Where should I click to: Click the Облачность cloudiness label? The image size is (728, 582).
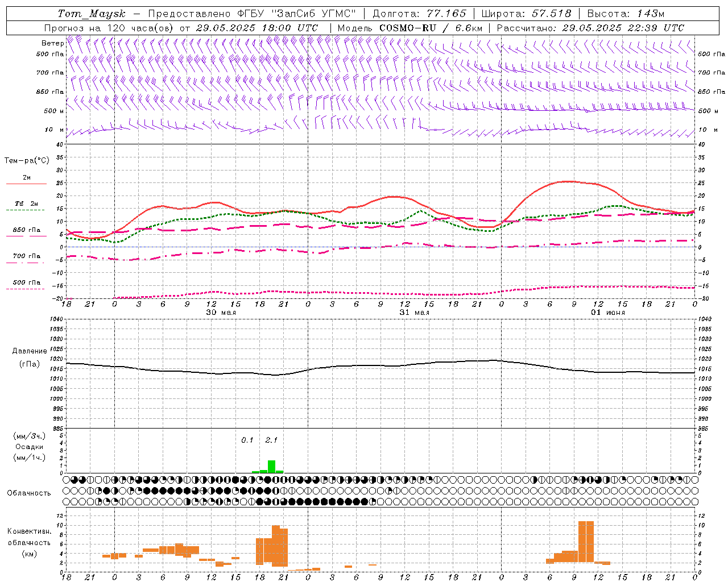[29, 493]
